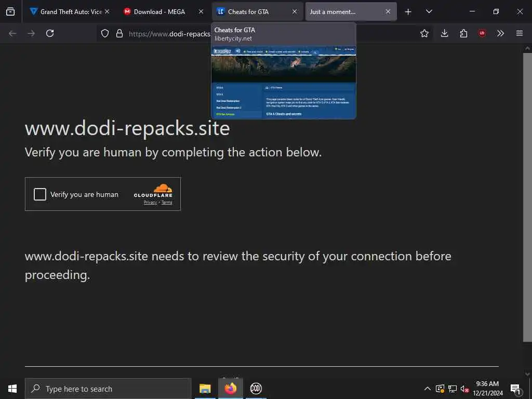Minimize the Firefox window
The height and width of the screenshot is (399, 532).
coord(472,11)
